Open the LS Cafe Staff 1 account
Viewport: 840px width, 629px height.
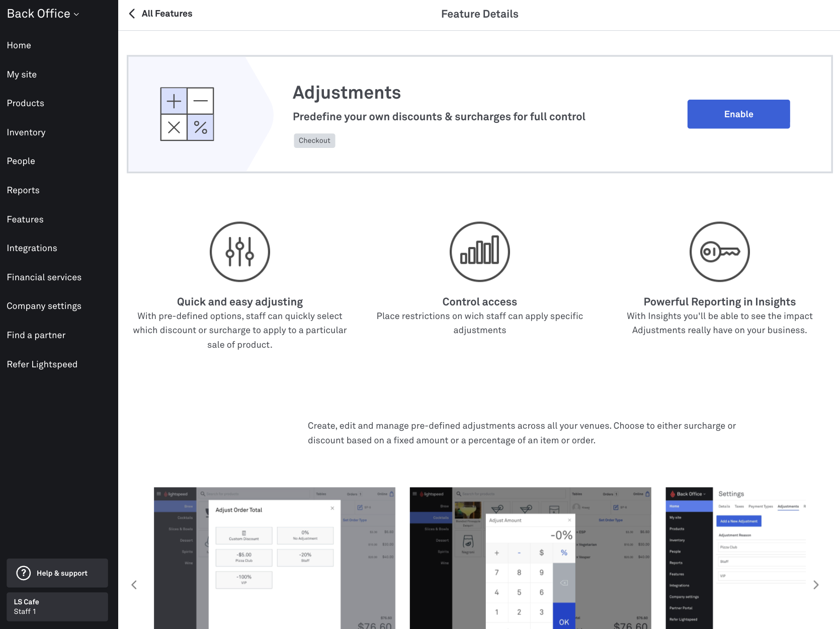point(57,606)
